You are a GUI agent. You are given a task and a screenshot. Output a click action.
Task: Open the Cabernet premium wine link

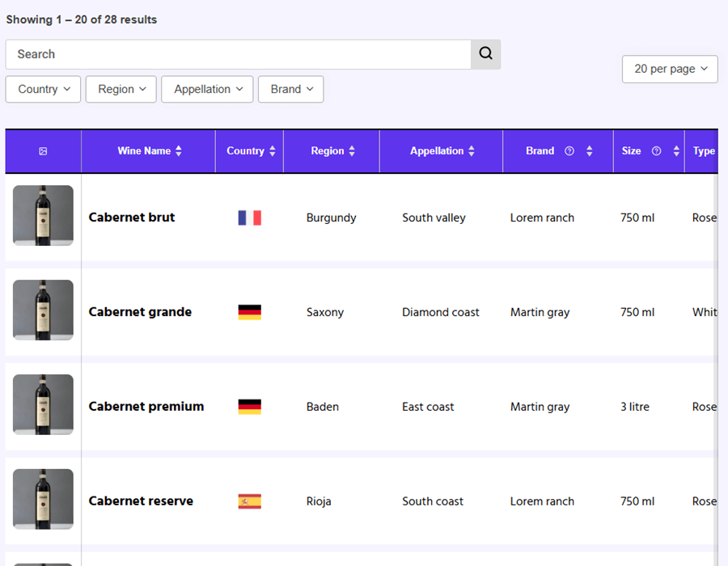[146, 407]
